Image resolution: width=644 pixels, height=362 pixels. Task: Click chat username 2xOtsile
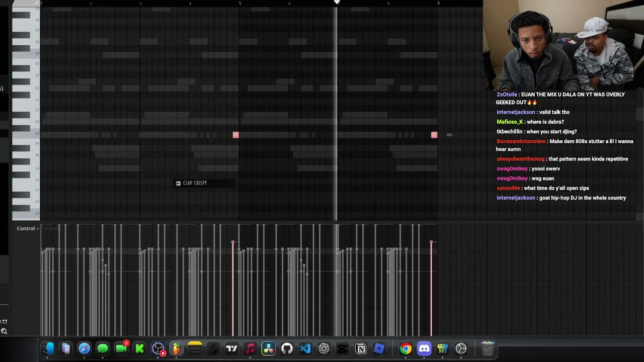click(x=507, y=95)
